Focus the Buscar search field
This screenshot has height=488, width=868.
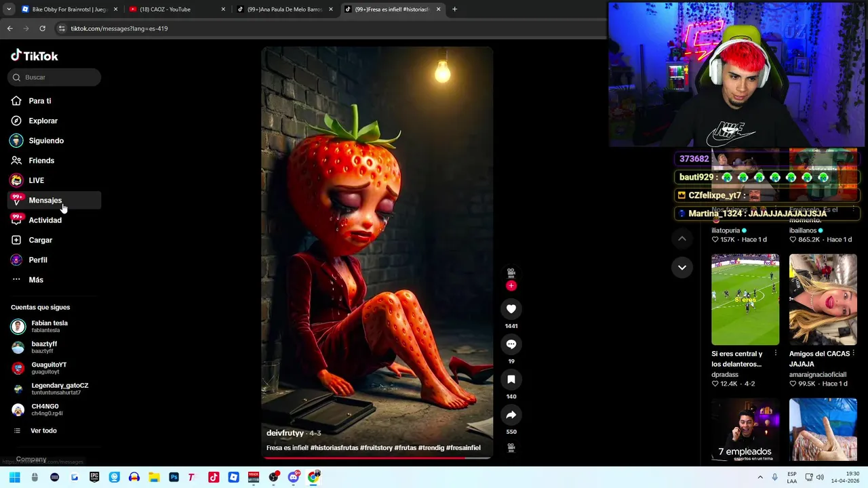coord(54,77)
